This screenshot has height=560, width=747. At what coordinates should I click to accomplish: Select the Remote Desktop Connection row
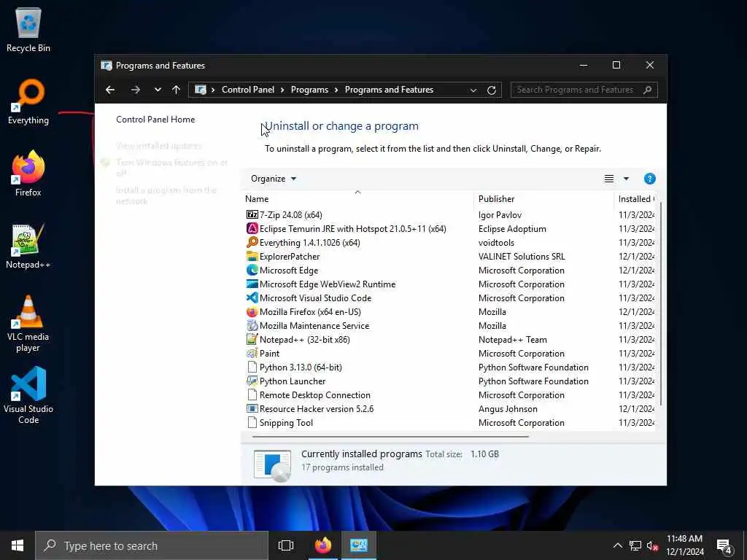coord(449,394)
